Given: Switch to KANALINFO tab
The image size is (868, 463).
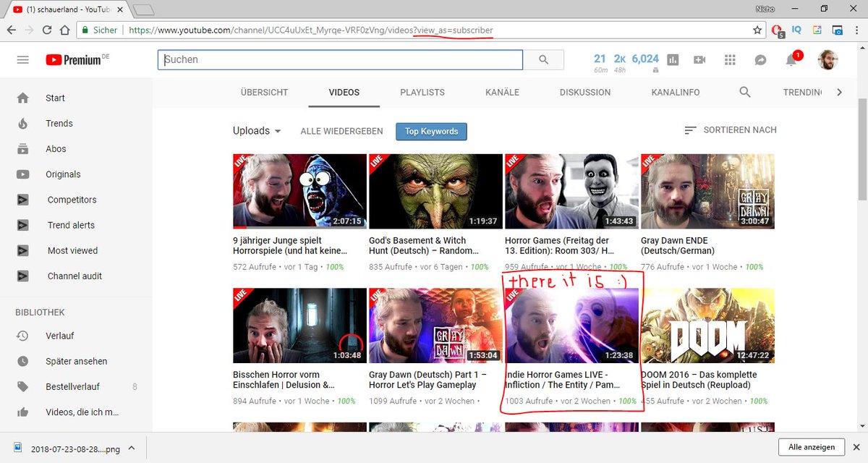Looking at the screenshot, I should pyautogui.click(x=676, y=92).
